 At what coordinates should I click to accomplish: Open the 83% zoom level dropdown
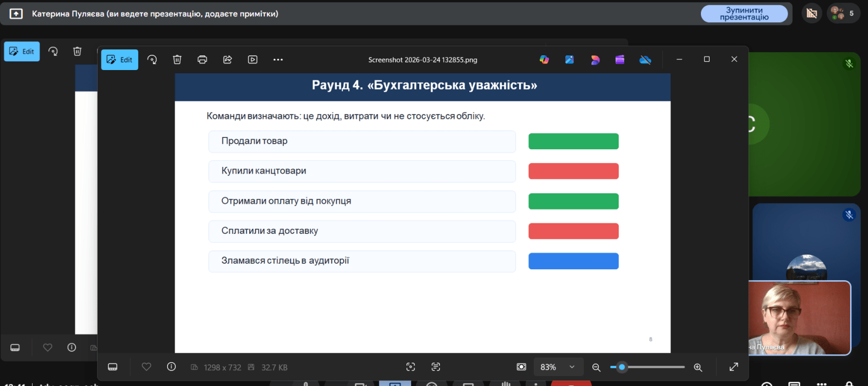coord(559,367)
